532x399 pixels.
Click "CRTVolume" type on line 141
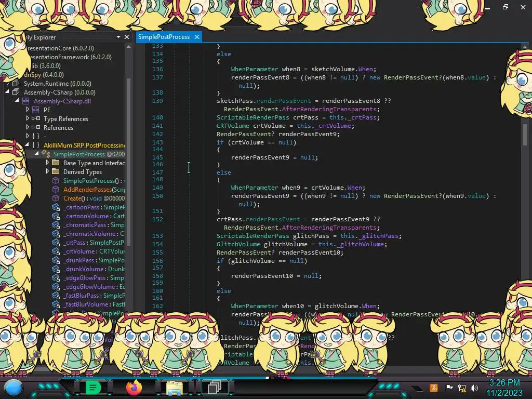233,126
